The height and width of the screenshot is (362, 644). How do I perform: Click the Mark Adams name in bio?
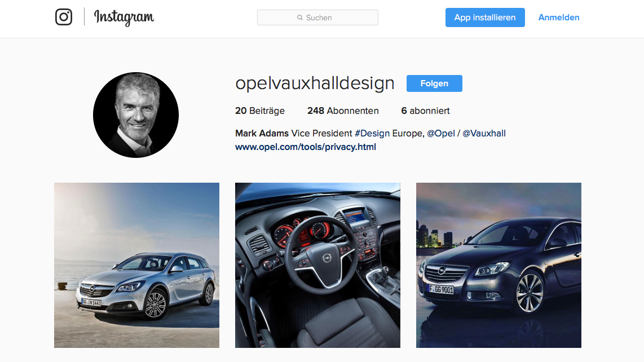[262, 134]
